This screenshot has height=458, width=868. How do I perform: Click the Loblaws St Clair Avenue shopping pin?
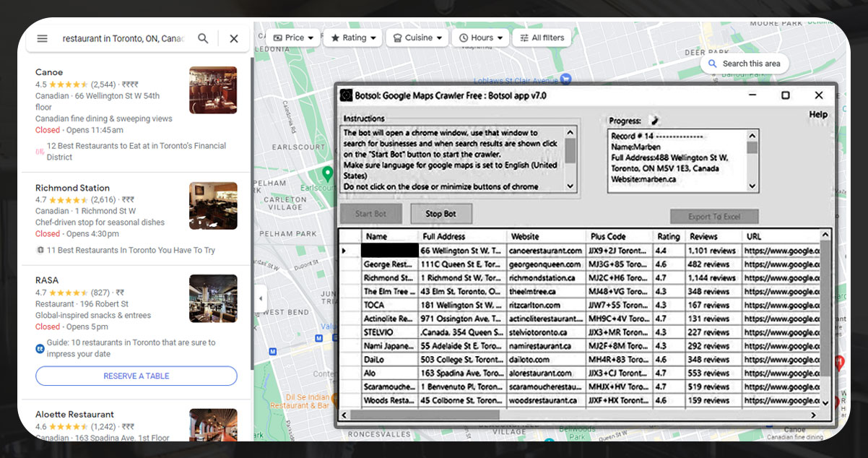[x=566, y=79]
